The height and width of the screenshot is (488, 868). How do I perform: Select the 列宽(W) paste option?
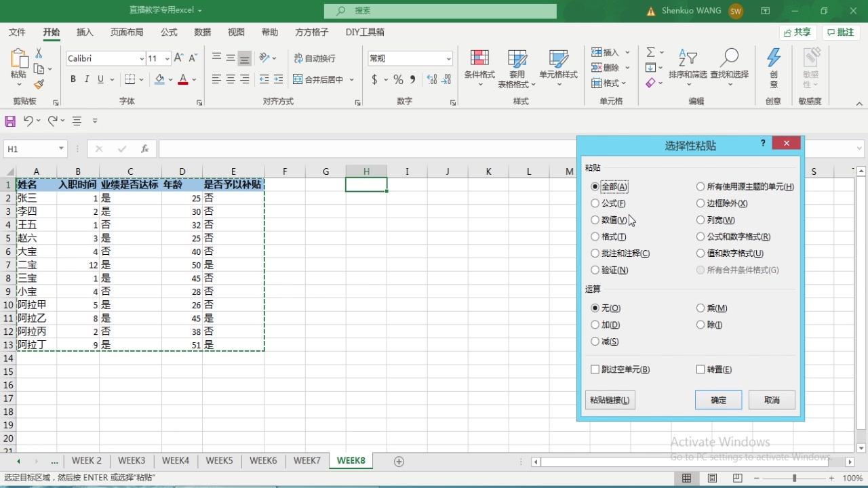click(x=701, y=220)
